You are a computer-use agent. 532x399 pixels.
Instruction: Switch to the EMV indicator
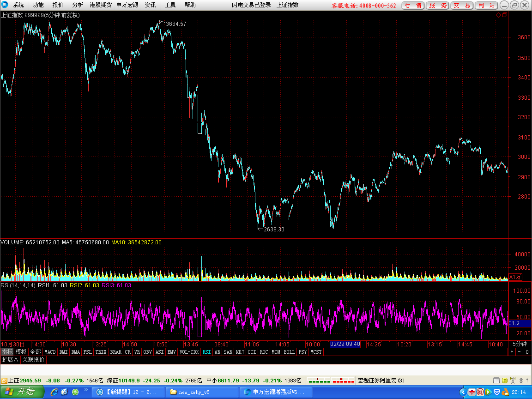coord(172,352)
